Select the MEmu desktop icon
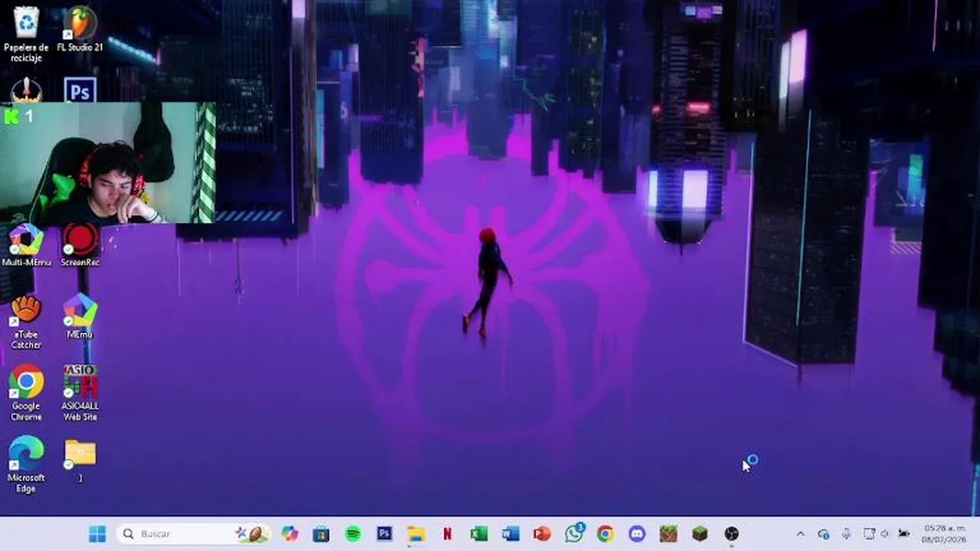 (x=80, y=316)
